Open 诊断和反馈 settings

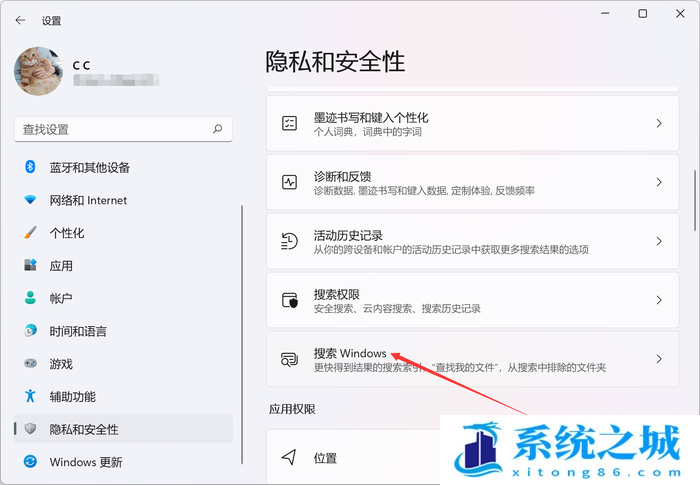tap(472, 182)
